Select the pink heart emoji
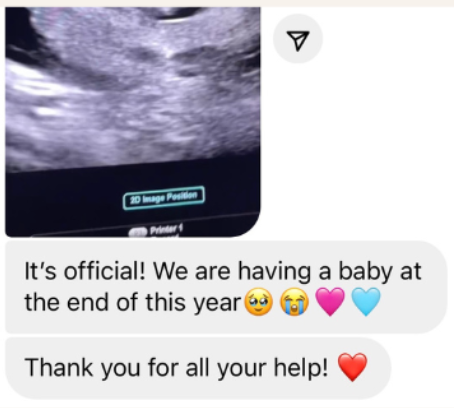454x408 pixels. (x=330, y=302)
